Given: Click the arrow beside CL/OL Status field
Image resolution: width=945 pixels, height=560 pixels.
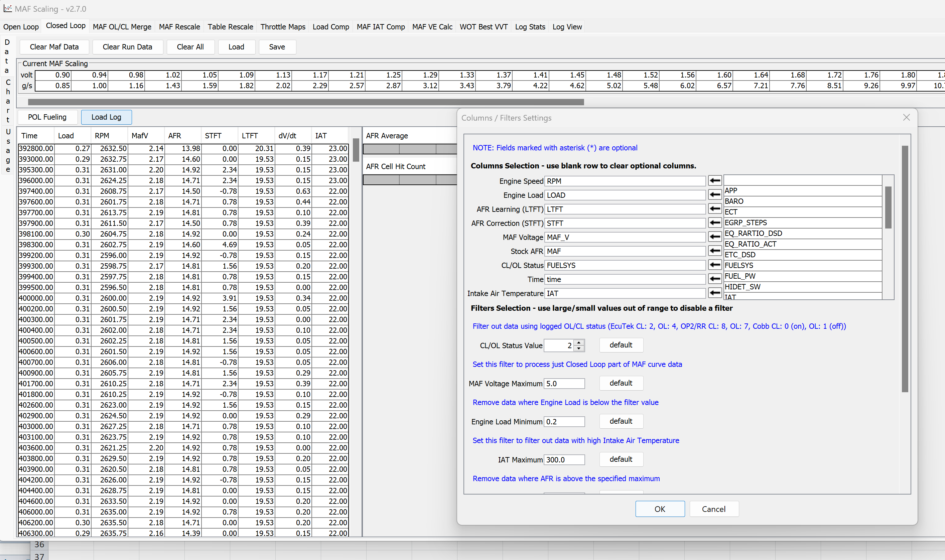Looking at the screenshot, I should click(714, 265).
